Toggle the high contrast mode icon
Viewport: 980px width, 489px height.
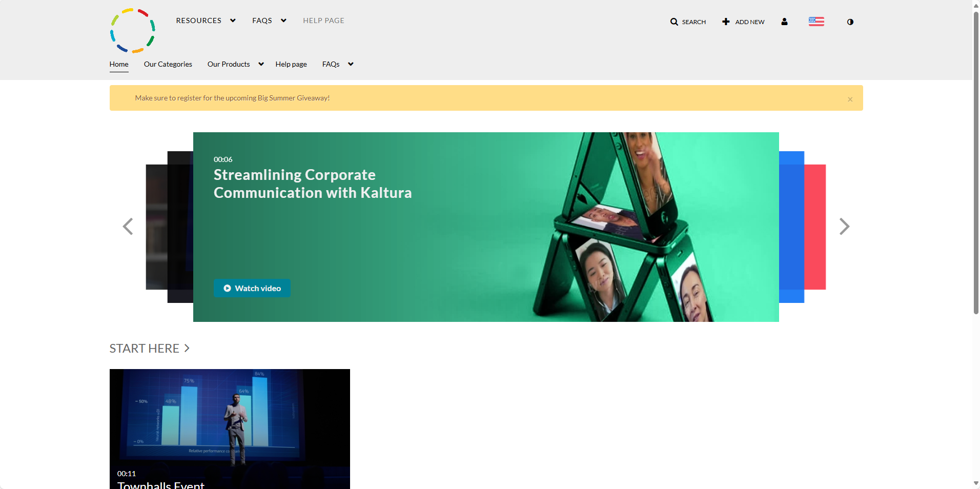[850, 22]
